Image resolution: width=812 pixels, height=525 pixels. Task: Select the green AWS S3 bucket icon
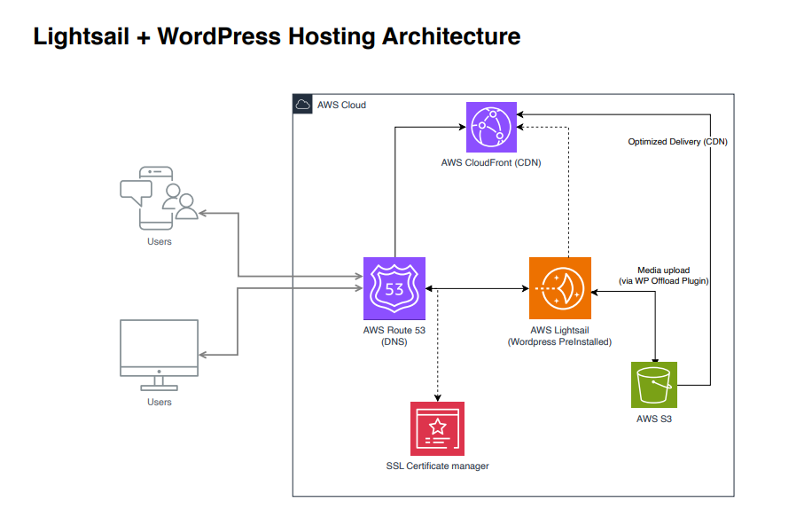[654, 385]
